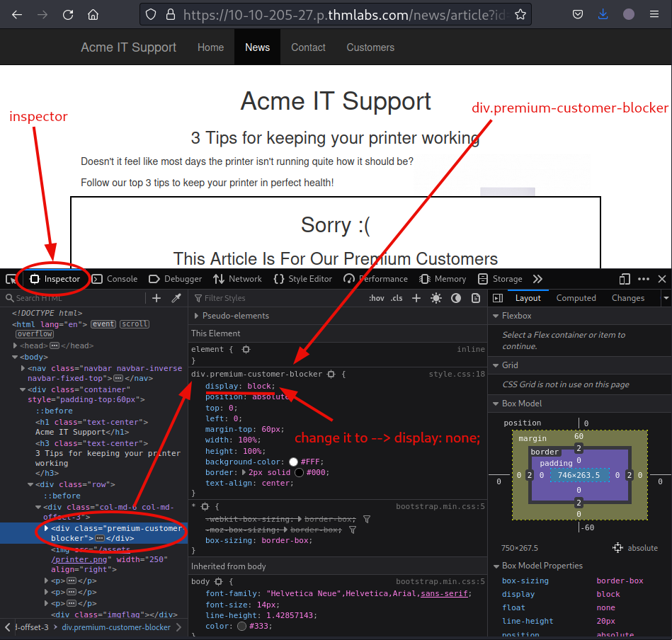Click the Contact navigation link
This screenshot has height=640, width=672.
308,47
